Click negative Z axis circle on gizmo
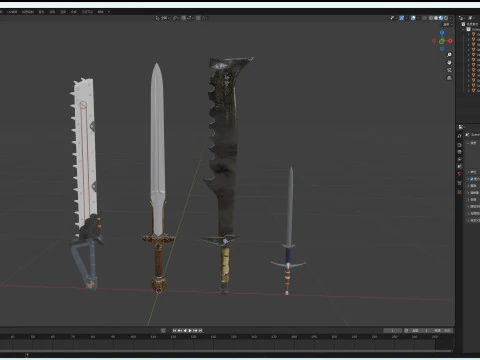Screen dimensions: 480x360 (442, 49)
